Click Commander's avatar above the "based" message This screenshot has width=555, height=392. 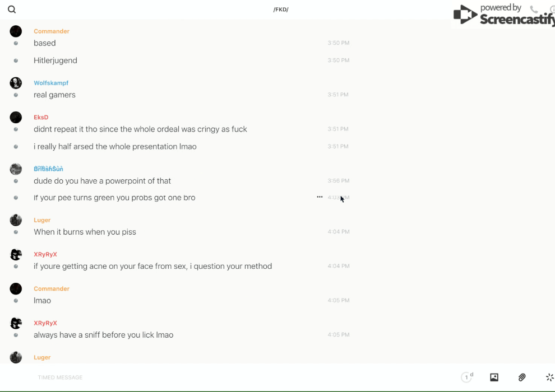[16, 31]
